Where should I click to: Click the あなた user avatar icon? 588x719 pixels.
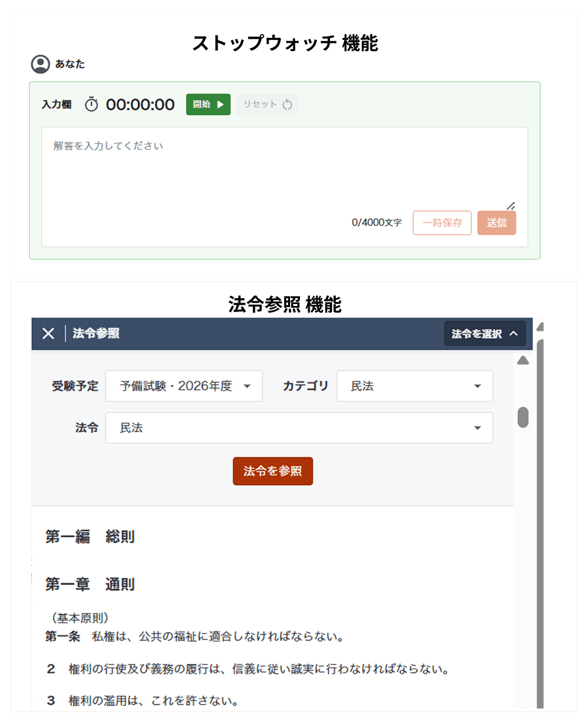41,64
